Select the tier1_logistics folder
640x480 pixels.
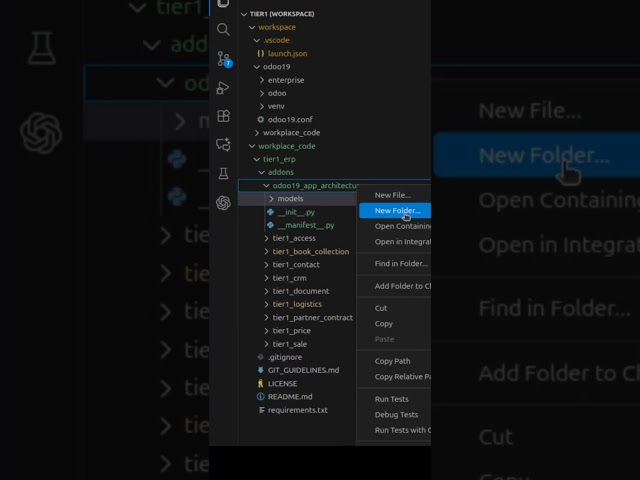297,304
